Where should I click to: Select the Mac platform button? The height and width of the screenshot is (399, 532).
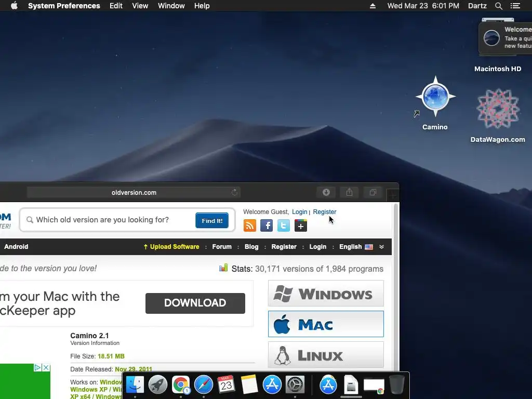tap(326, 324)
